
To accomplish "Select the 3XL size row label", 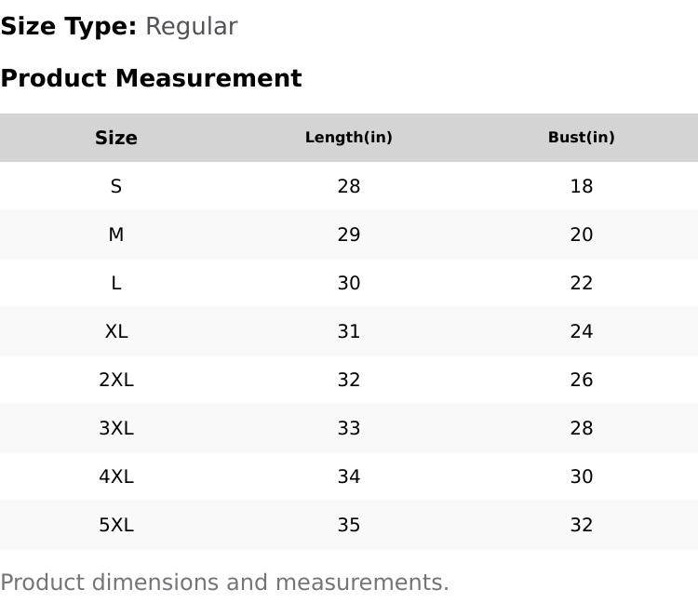I will click(116, 428).
